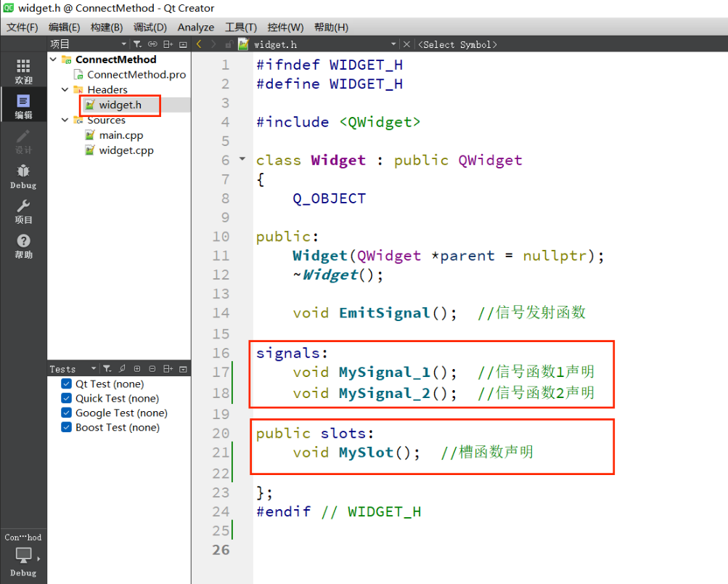This screenshot has height=584, width=728.
Task: Select widget.h in Headers folder
Action: click(x=120, y=105)
